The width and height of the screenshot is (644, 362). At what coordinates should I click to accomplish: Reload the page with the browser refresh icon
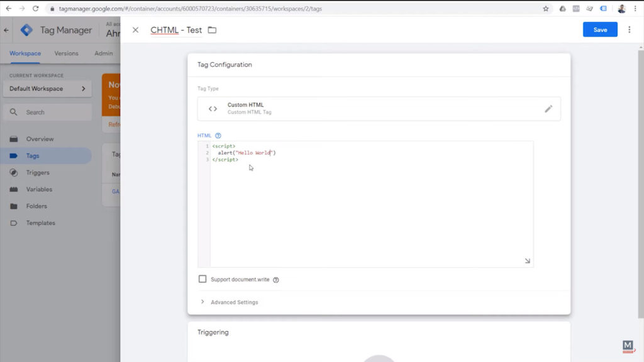pos(35,9)
